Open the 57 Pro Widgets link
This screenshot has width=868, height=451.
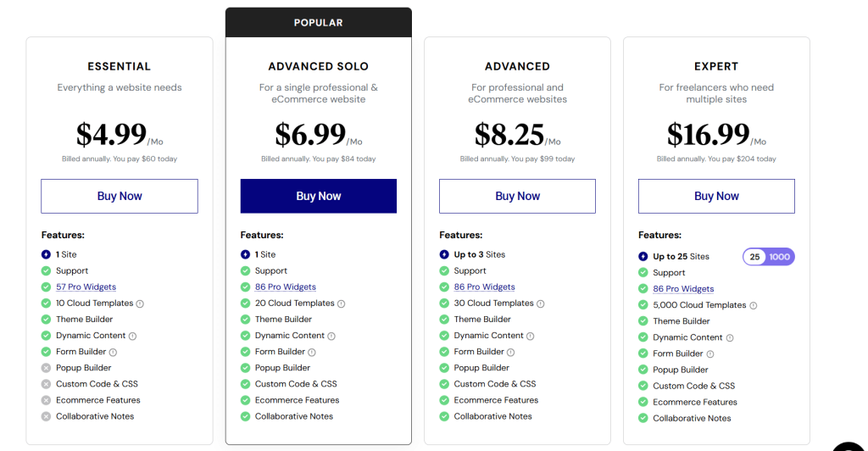pos(86,287)
